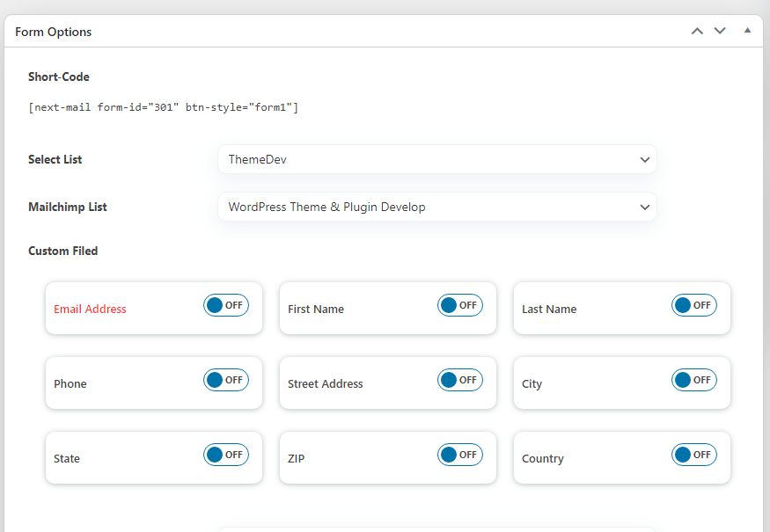Open the Mailchimp List dropdown
Image resolution: width=770 pixels, height=532 pixels.
[x=437, y=208]
